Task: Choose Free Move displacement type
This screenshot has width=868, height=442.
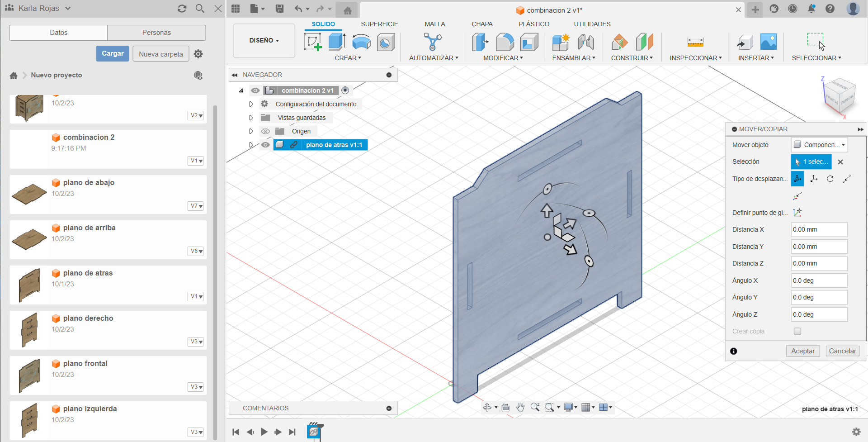Action: pyautogui.click(x=797, y=179)
